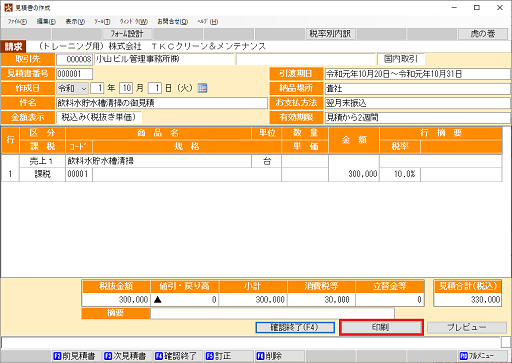
Task: Select the 課税 tax cell in row 1
Action: 42,174
